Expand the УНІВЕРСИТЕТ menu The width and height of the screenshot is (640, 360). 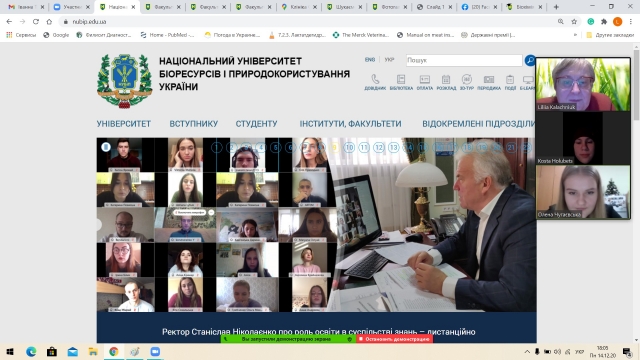124,124
